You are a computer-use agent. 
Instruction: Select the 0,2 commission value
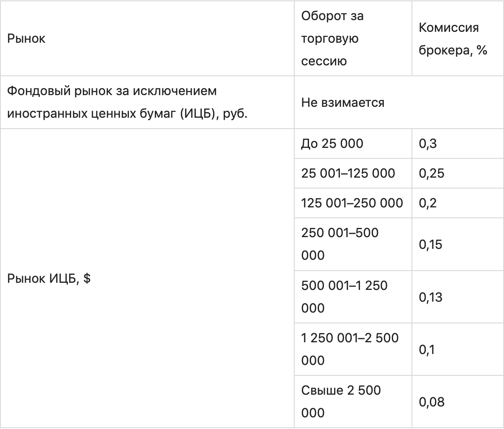tap(427, 203)
